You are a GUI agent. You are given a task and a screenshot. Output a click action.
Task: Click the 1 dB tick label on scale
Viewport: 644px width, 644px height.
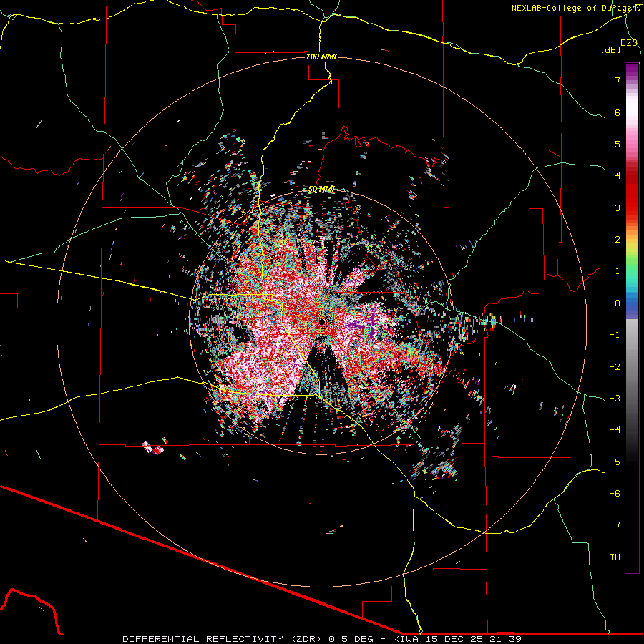click(x=618, y=271)
